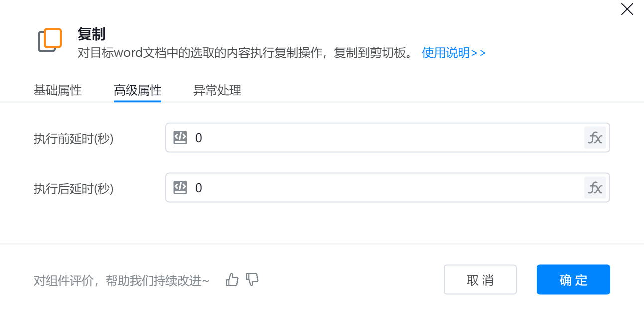Open the 使用说明>> help link
The width and height of the screenshot is (644, 309).
point(454,53)
